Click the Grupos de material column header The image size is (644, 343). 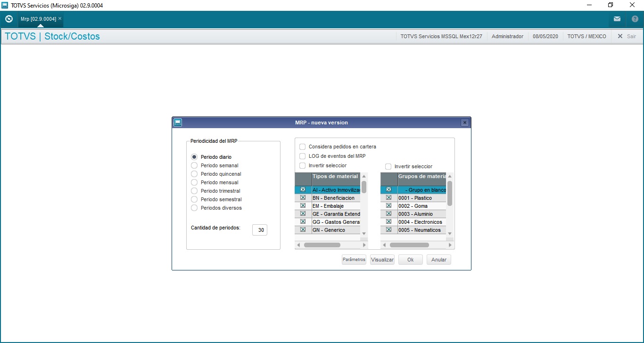click(421, 179)
